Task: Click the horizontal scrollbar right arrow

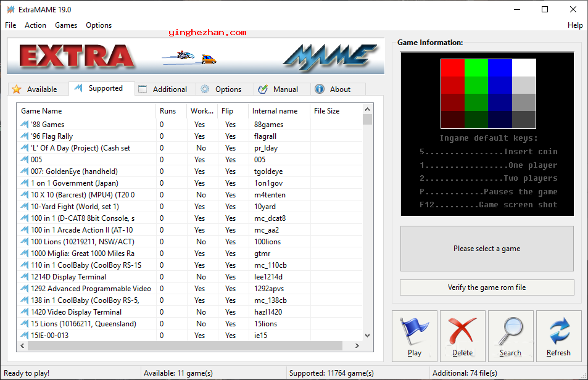Action: click(357, 345)
